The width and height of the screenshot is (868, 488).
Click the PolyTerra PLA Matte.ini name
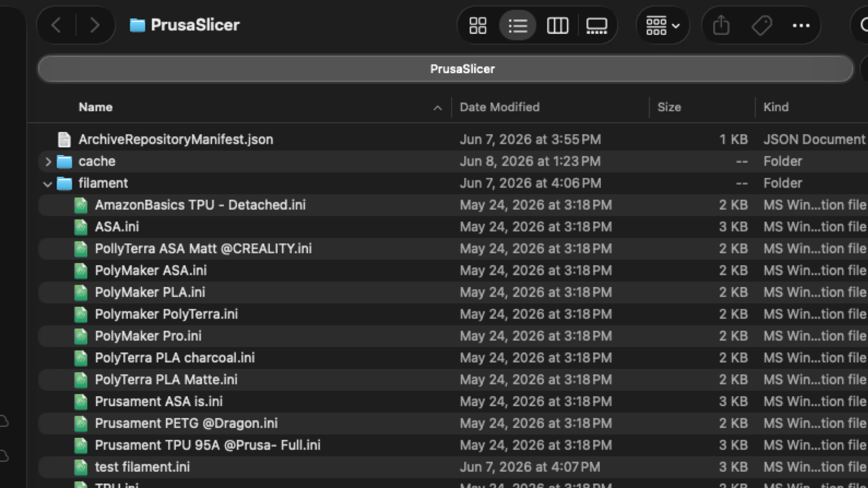click(166, 380)
